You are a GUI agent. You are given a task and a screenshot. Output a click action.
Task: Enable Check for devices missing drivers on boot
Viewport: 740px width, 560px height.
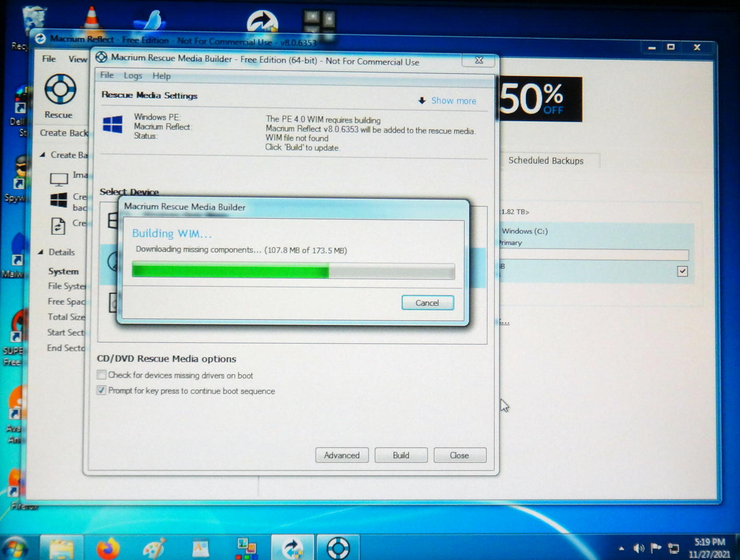(x=102, y=375)
